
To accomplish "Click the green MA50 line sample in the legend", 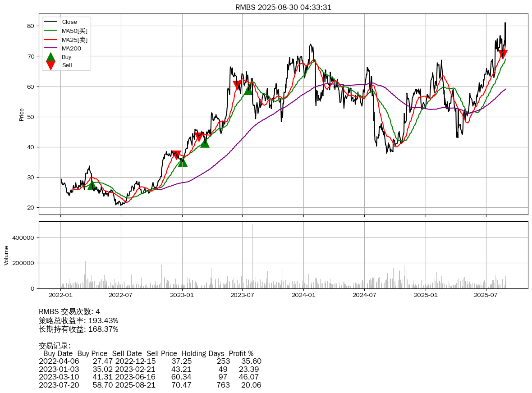I will 51,31.
